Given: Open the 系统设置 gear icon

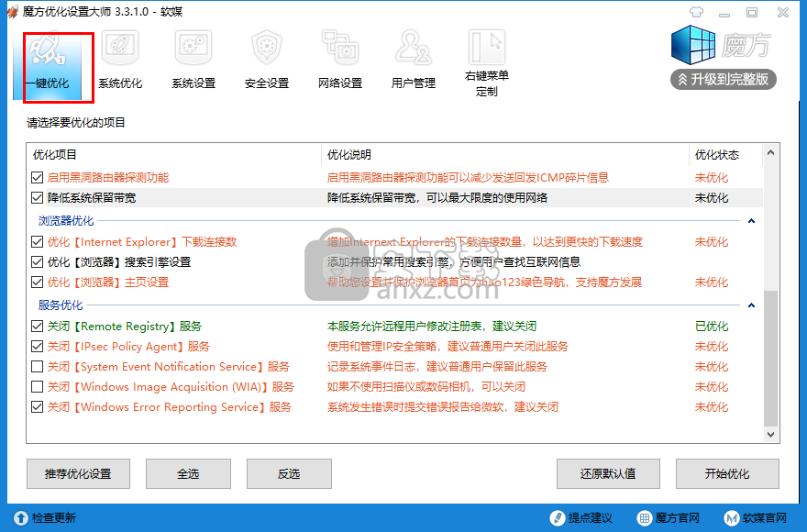Looking at the screenshot, I should (x=193, y=49).
